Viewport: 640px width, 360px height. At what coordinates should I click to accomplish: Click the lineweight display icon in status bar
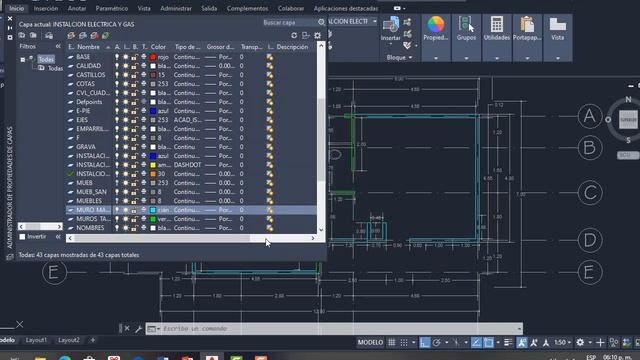coord(508,342)
